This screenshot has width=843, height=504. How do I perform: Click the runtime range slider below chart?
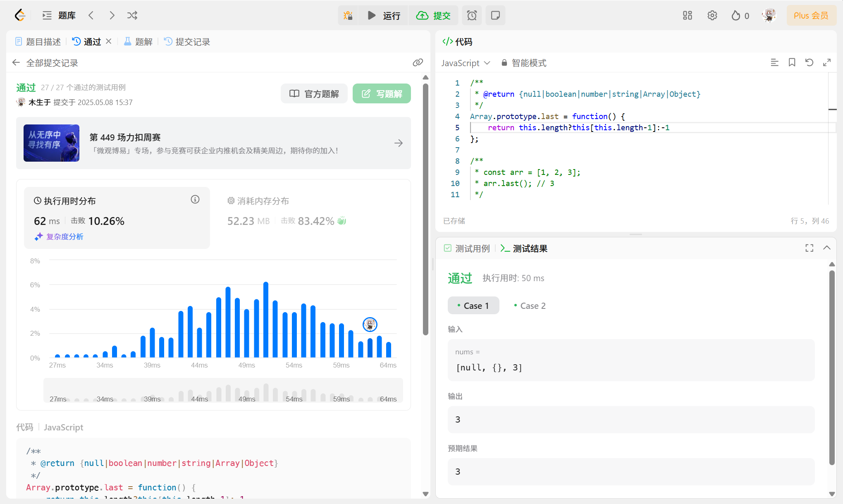click(x=223, y=390)
